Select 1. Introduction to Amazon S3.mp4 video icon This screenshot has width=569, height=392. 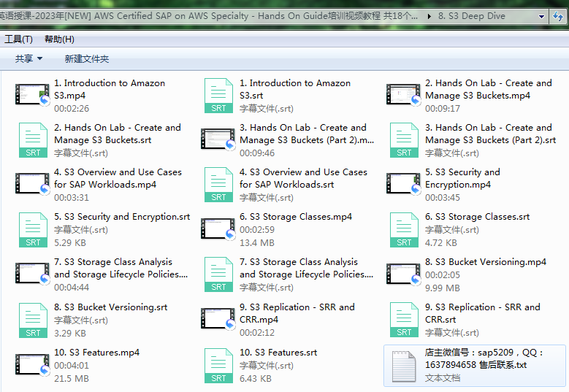(32, 94)
